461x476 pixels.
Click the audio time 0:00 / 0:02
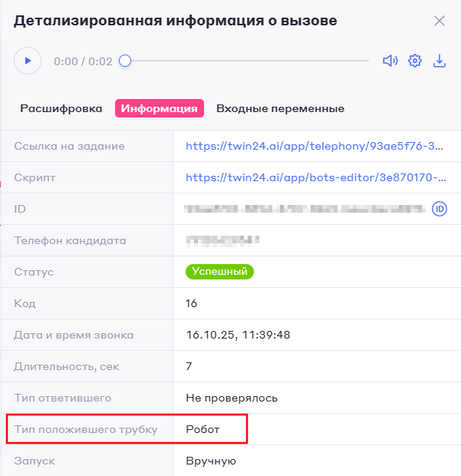(x=83, y=61)
